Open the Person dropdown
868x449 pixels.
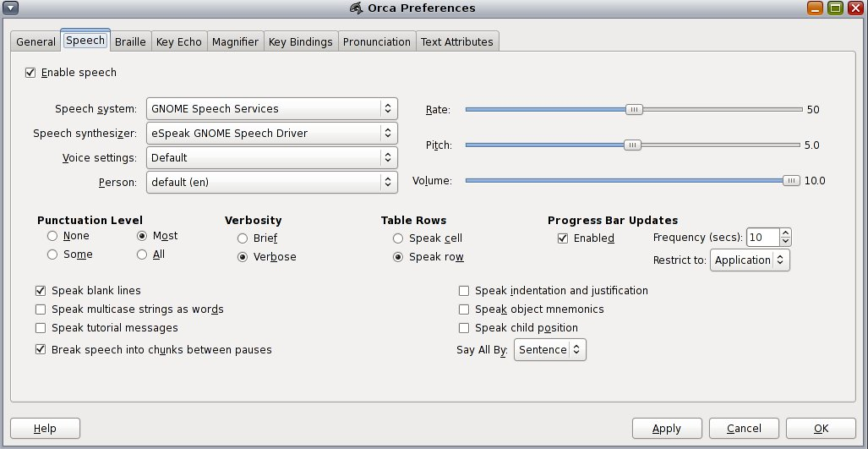pos(272,182)
